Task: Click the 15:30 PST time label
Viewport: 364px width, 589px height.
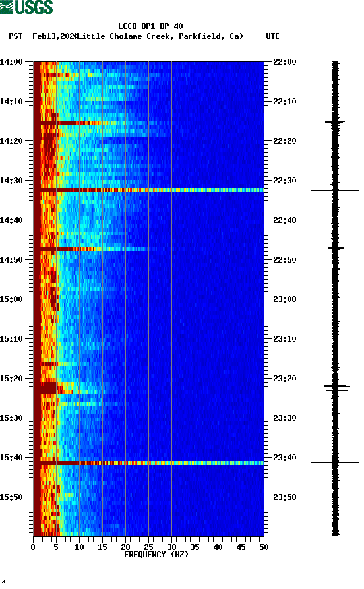Action: [11, 418]
